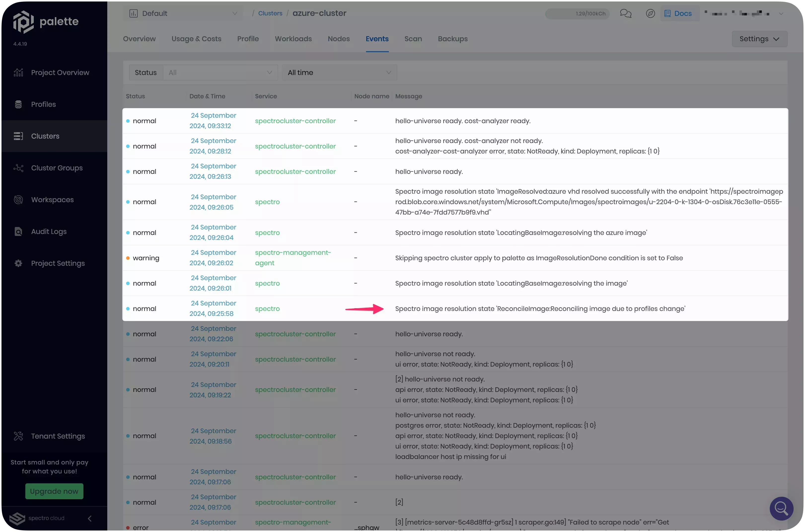
Task: Open the Settings dropdown on the right
Action: [760, 38]
